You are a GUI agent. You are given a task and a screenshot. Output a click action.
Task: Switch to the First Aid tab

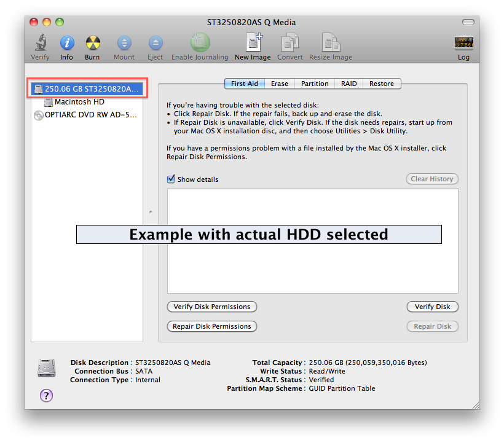244,84
